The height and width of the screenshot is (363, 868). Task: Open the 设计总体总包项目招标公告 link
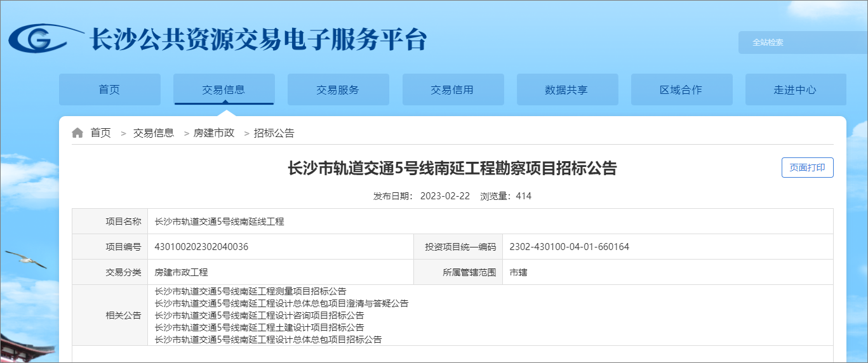[268, 340]
